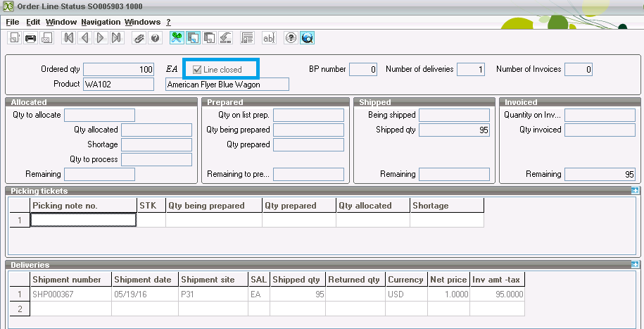Click the Net price column header

tap(448, 279)
